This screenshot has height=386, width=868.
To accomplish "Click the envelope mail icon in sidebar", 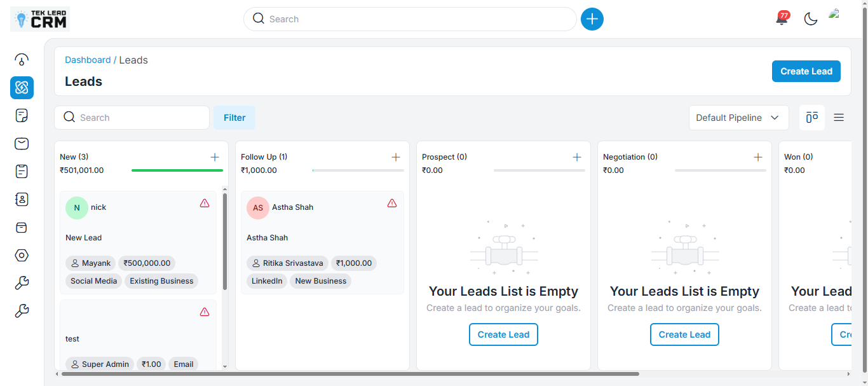I will [22, 144].
